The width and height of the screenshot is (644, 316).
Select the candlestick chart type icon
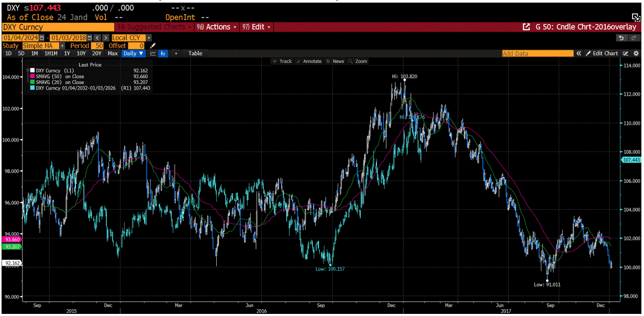(163, 53)
